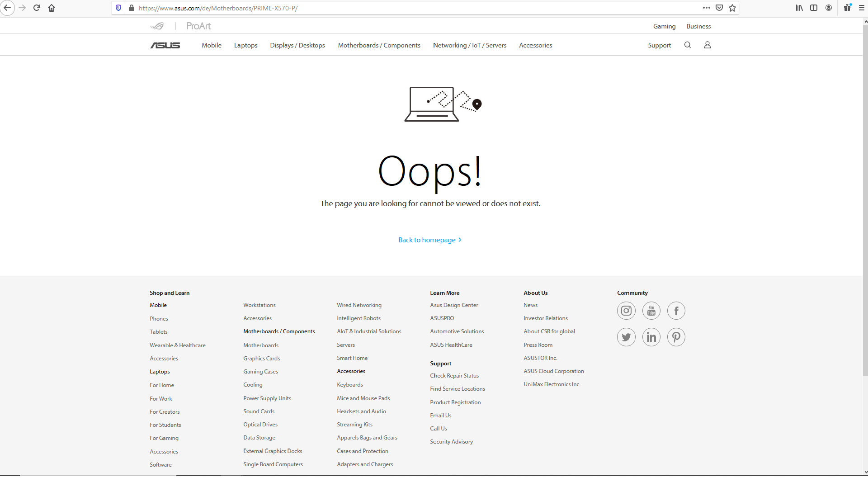Viewport: 868px width, 482px height.
Task: Click the browser Back arrow button
Action: [x=7, y=8]
